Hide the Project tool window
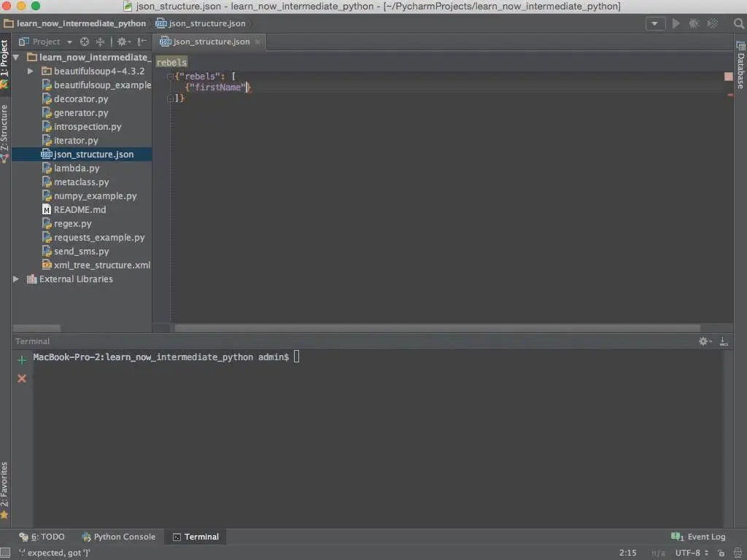Viewport: 747px width, 560px height. [x=142, y=42]
